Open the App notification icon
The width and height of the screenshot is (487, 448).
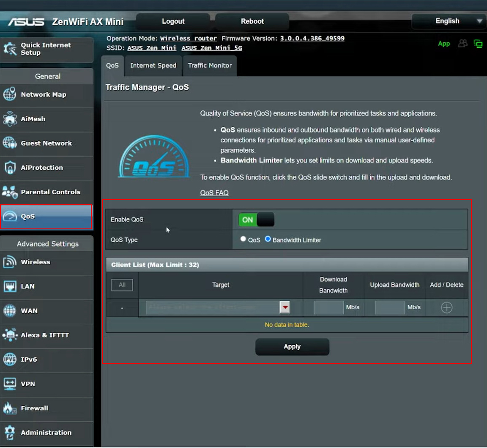tap(443, 44)
